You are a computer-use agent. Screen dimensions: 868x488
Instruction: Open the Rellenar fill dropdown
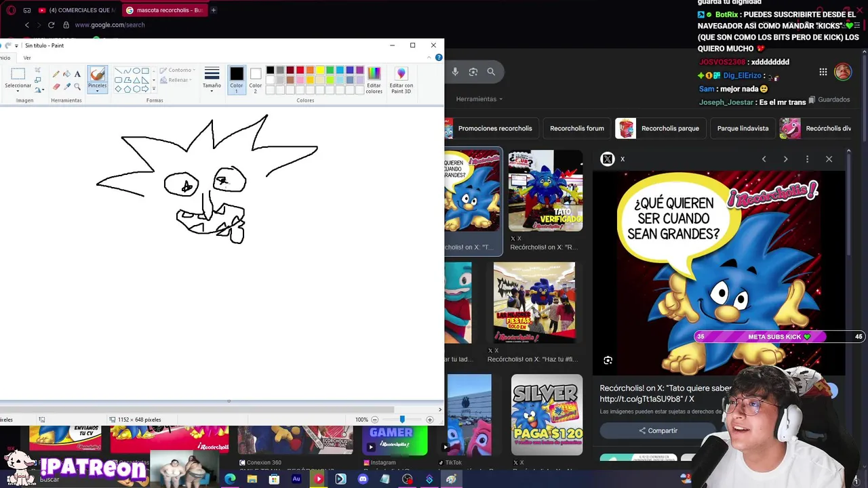[176, 80]
